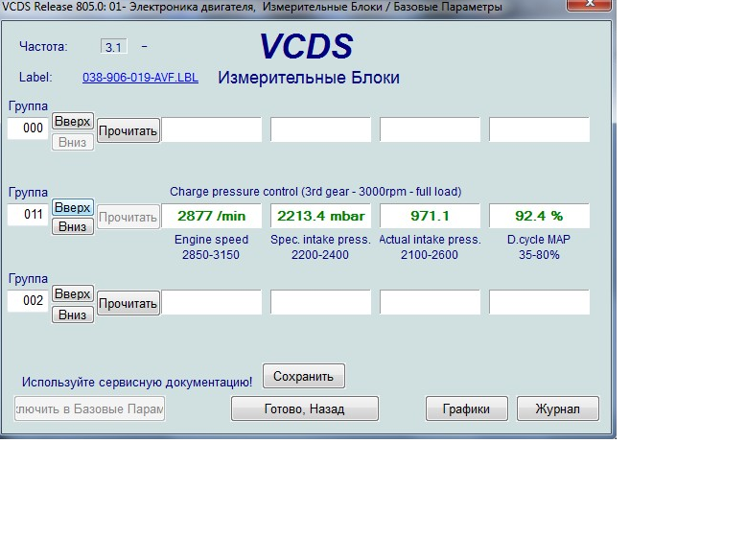
Task: Click the Charge pressure control heading text
Action: (x=315, y=192)
